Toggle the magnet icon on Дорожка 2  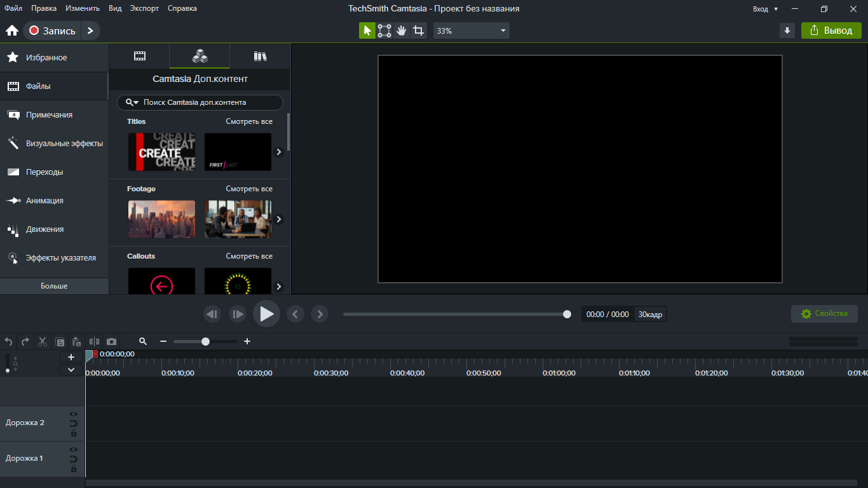tap(74, 423)
